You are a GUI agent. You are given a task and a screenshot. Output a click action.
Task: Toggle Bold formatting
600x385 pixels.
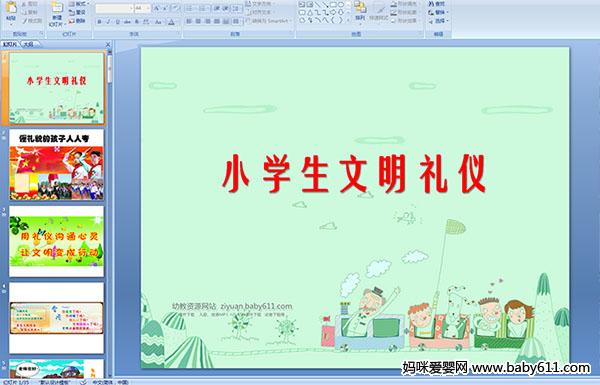pyautogui.click(x=99, y=22)
